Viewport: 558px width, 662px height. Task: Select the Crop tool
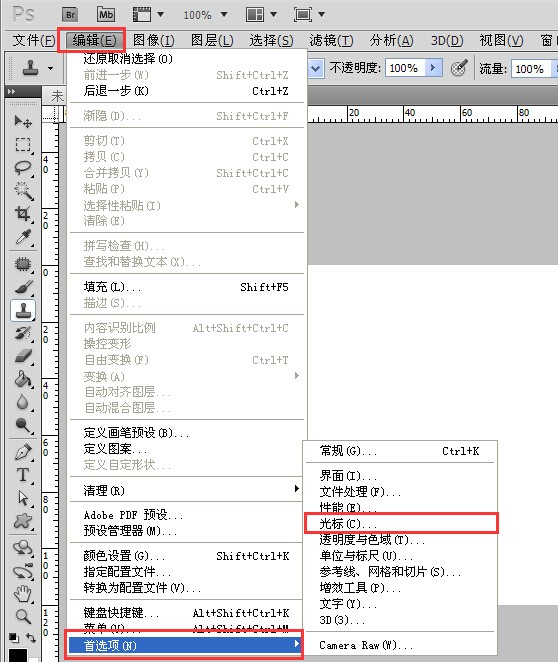[23, 214]
